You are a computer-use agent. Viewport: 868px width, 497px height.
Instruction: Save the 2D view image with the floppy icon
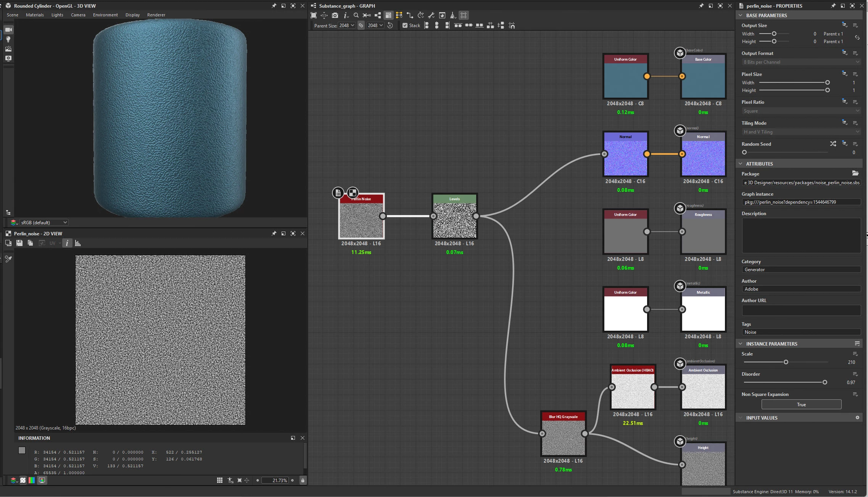coord(19,243)
